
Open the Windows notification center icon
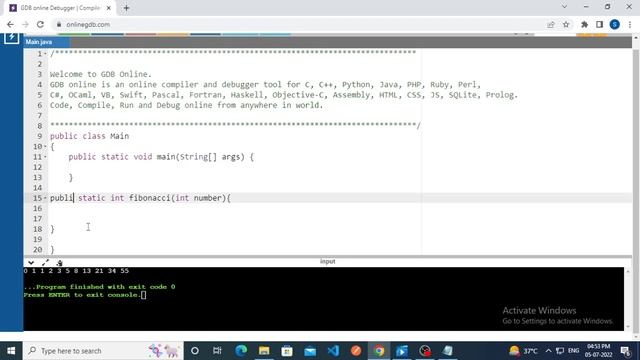[625, 351]
